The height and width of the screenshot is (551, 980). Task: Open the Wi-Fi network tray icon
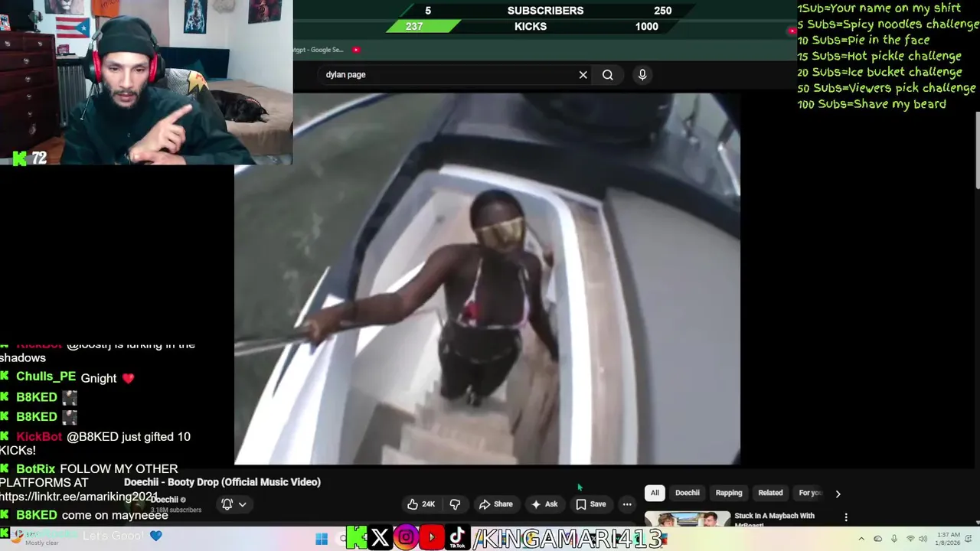click(x=910, y=539)
